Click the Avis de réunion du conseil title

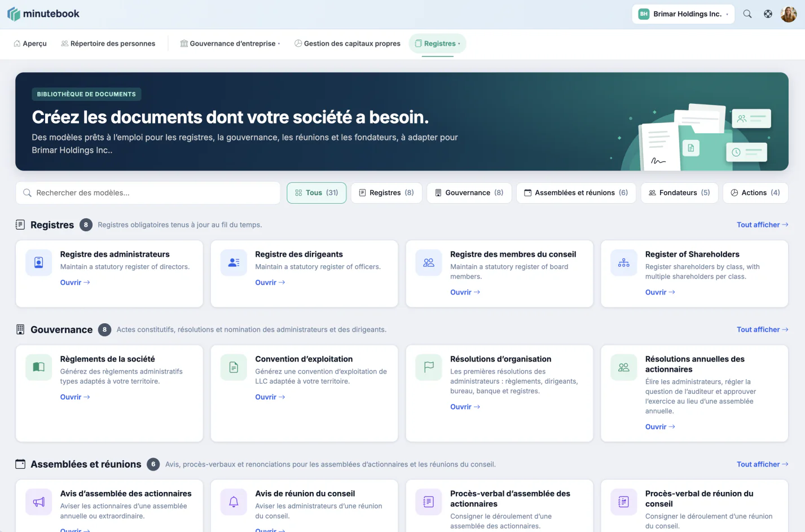305,494
